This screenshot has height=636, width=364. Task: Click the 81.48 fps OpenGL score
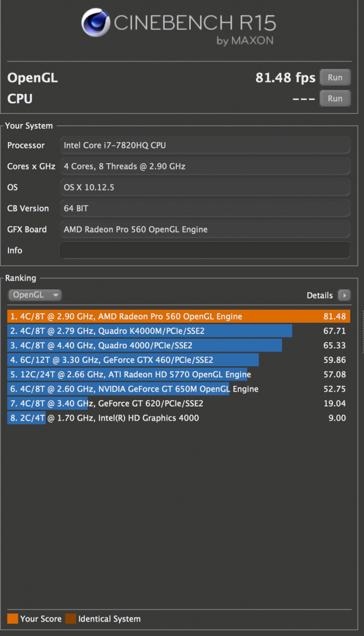click(x=286, y=77)
